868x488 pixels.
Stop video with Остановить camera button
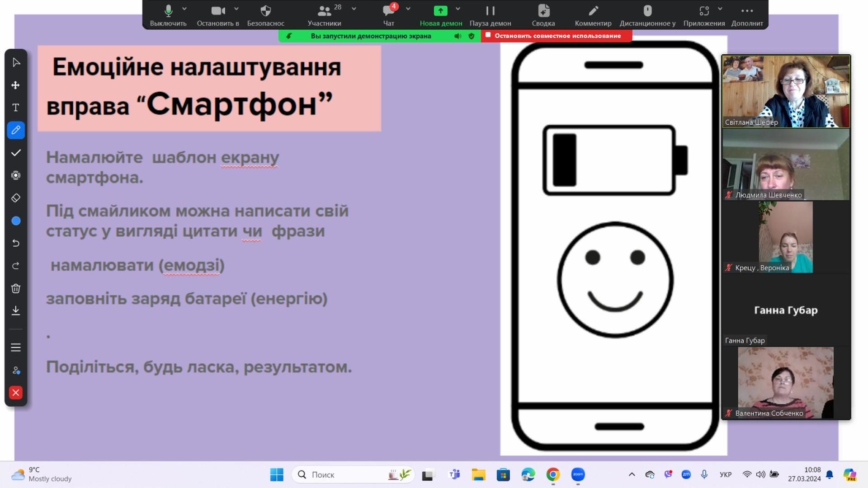pos(218,14)
